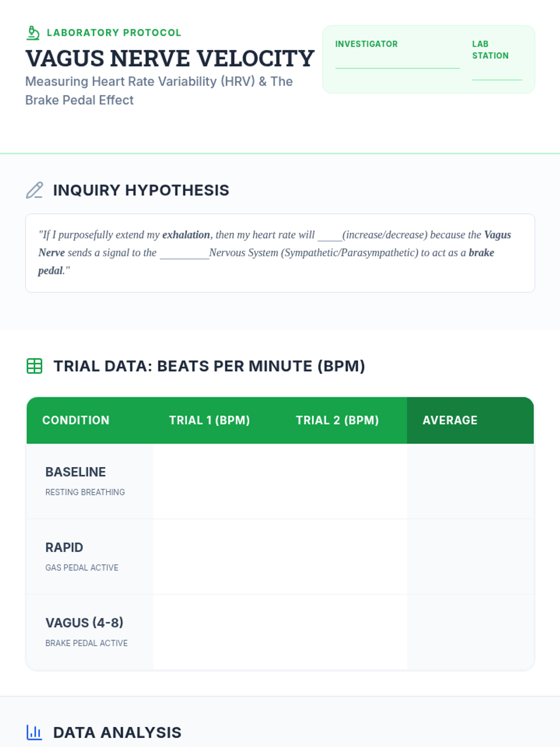Image resolution: width=560 pixels, height=747 pixels.
Task: Click the increase/decrease blank in the hypothesis
Action: (329, 236)
